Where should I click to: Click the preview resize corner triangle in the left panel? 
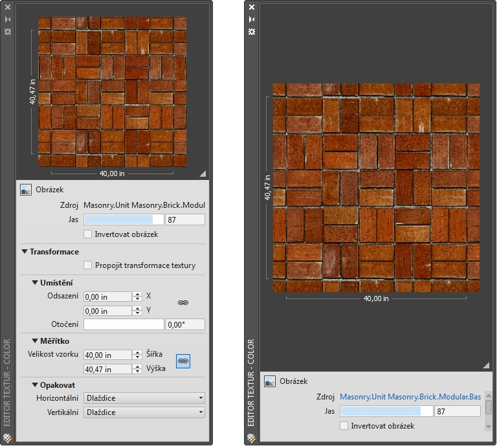202,174
